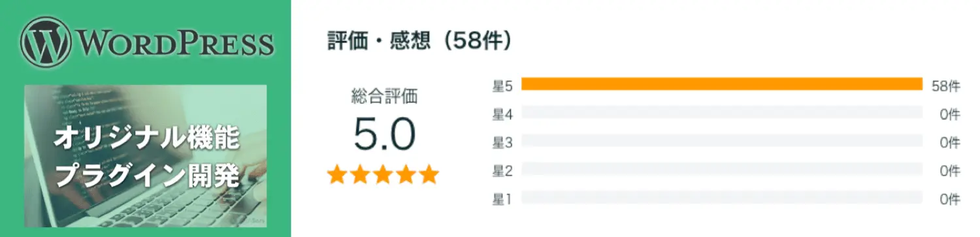Viewport: 980px width, 237px height.
Task: Select the orange 星5 rating bar
Action: click(x=721, y=84)
